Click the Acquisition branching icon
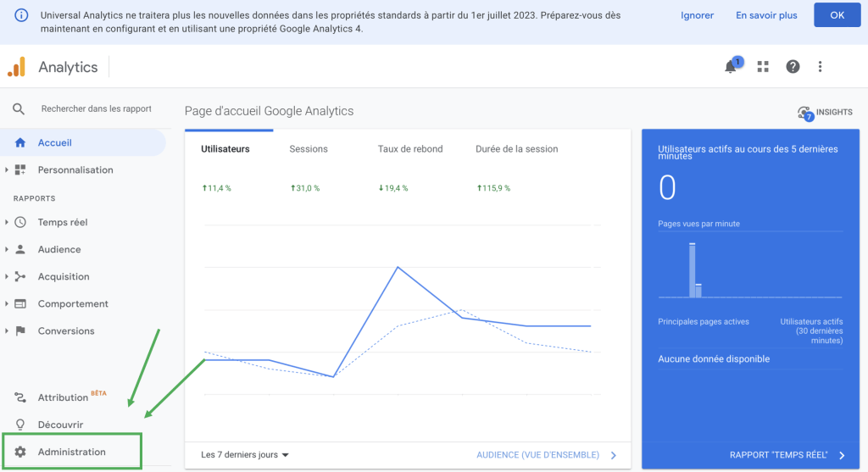 coord(20,276)
